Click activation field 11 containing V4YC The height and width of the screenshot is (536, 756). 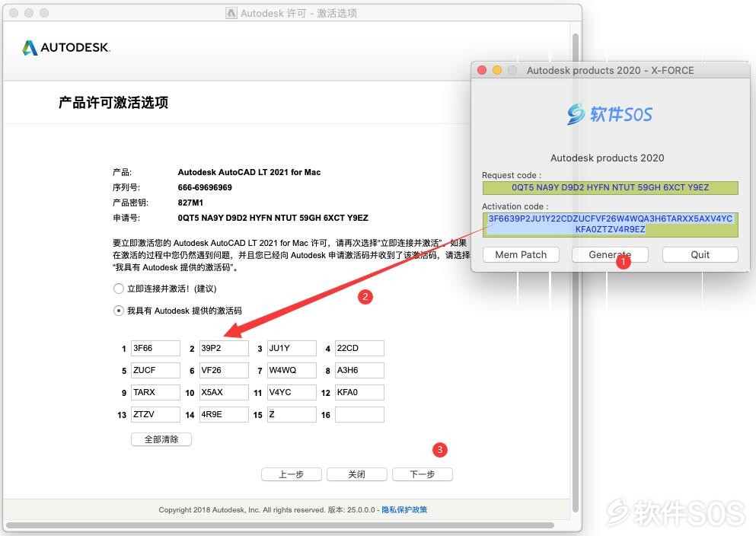tap(292, 392)
